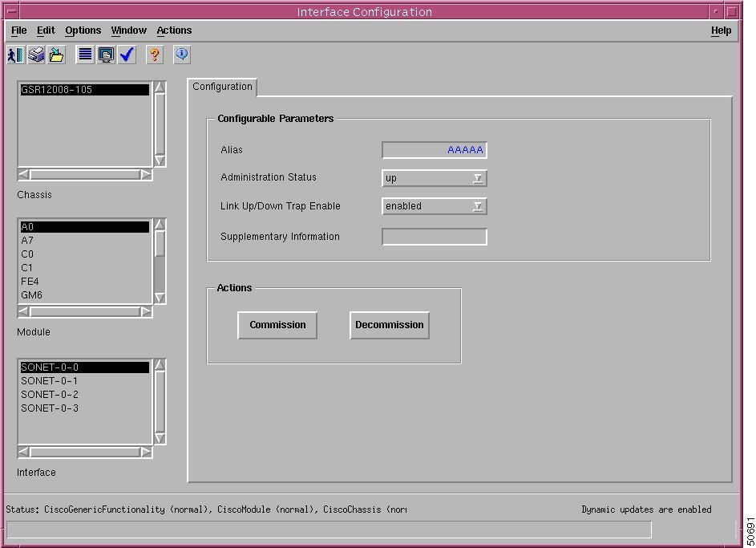Click the Module list scroll right arrow
756x548 pixels.
(146, 311)
